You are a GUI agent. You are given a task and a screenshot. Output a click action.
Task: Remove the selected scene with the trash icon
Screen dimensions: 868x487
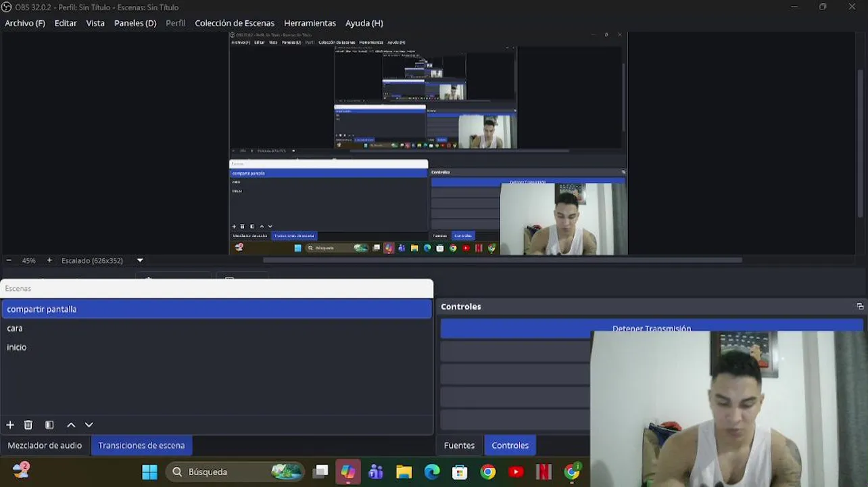pyautogui.click(x=28, y=425)
